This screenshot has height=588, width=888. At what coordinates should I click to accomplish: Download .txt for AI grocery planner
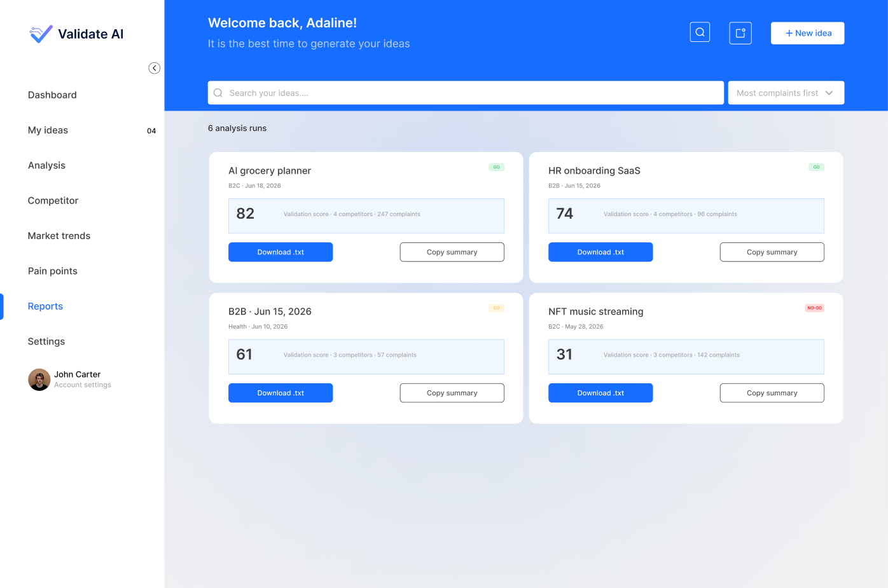[x=281, y=252]
